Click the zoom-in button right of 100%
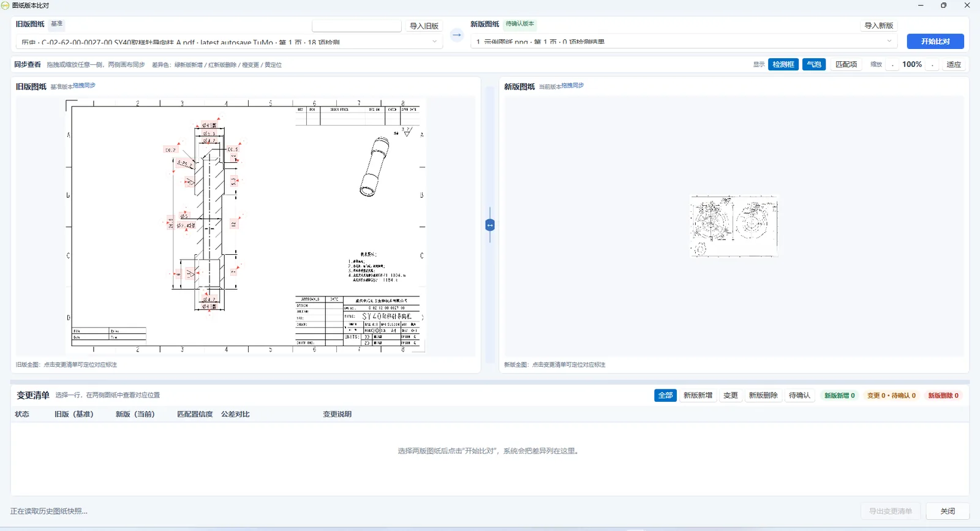The width and height of the screenshot is (980, 531). coord(932,64)
